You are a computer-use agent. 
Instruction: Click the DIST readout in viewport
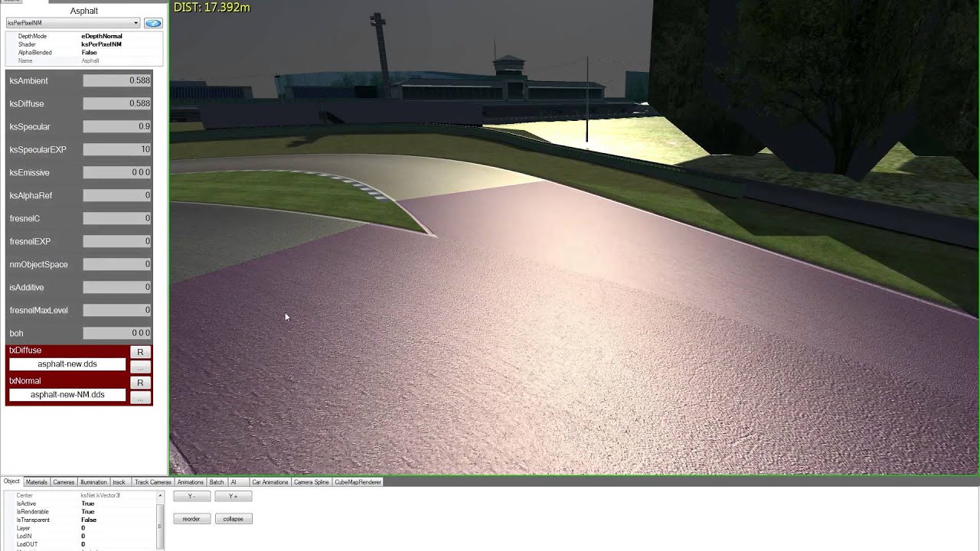[x=212, y=8]
